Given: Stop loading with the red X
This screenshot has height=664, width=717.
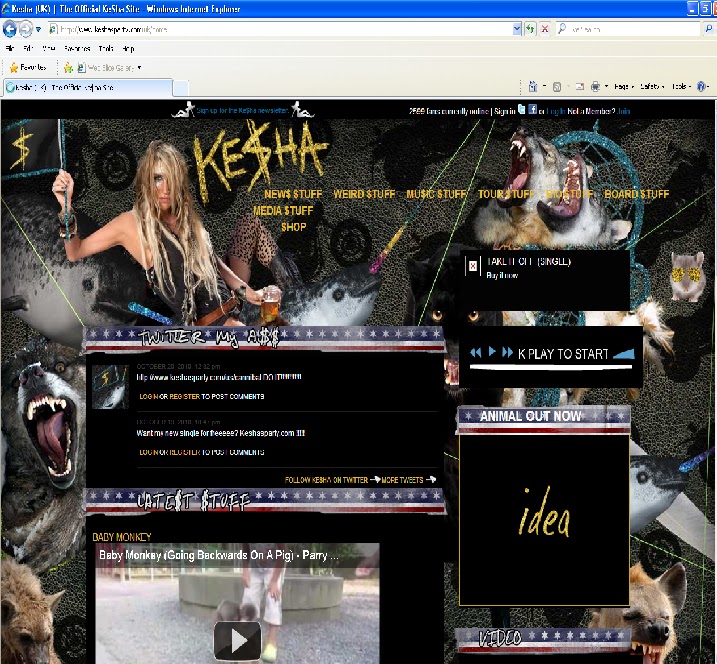Looking at the screenshot, I should 545,29.
